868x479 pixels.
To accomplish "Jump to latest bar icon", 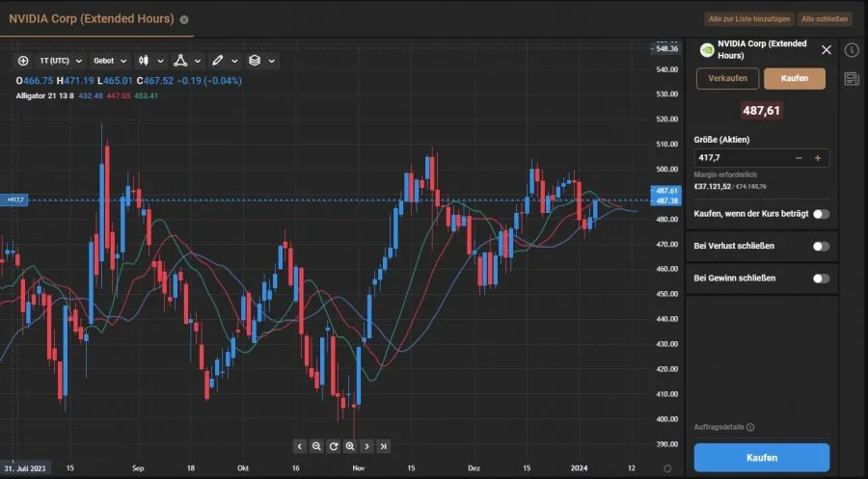I will coord(384,446).
